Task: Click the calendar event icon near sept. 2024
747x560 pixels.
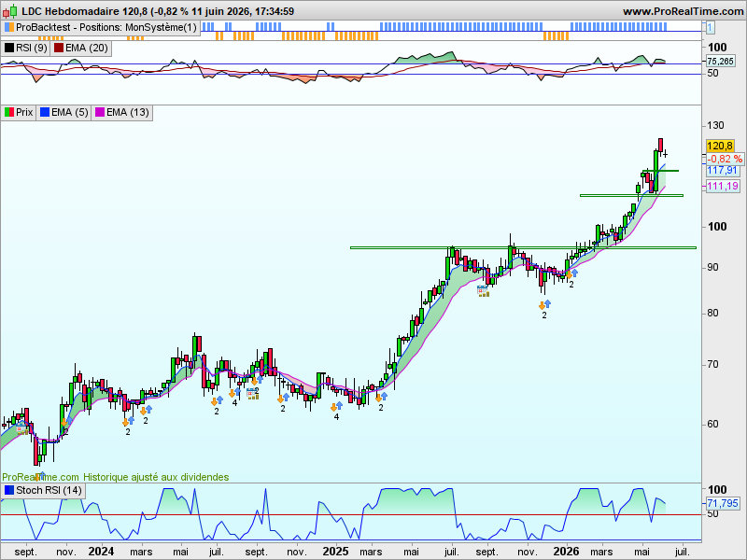Action: click(x=252, y=394)
